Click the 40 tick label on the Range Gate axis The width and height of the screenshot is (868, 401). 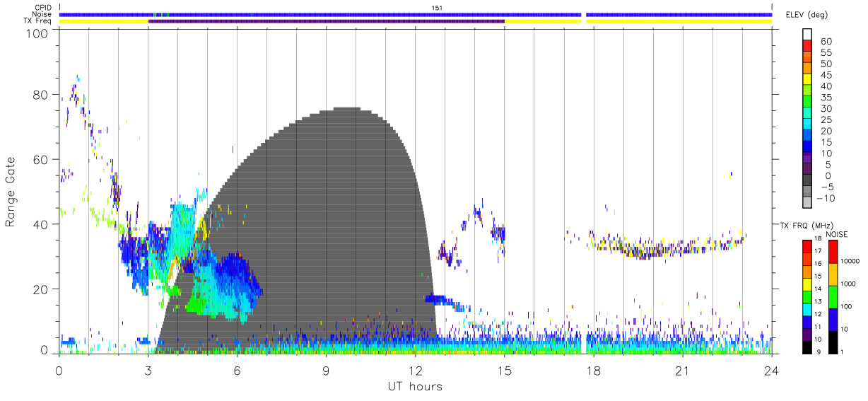pyautogui.click(x=41, y=224)
